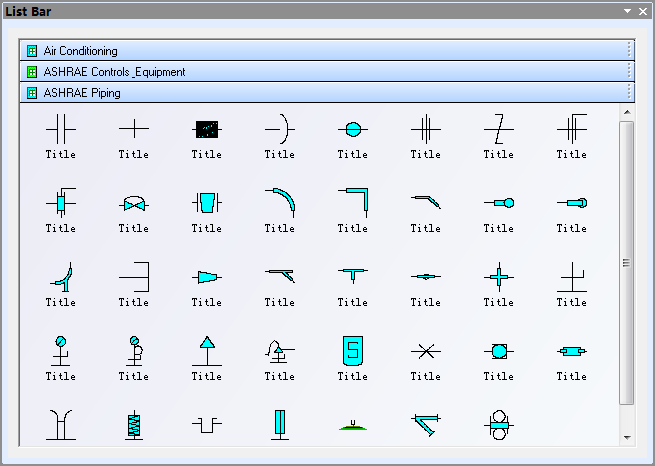Collapse the ASHRAE Piping library header

click(81, 93)
